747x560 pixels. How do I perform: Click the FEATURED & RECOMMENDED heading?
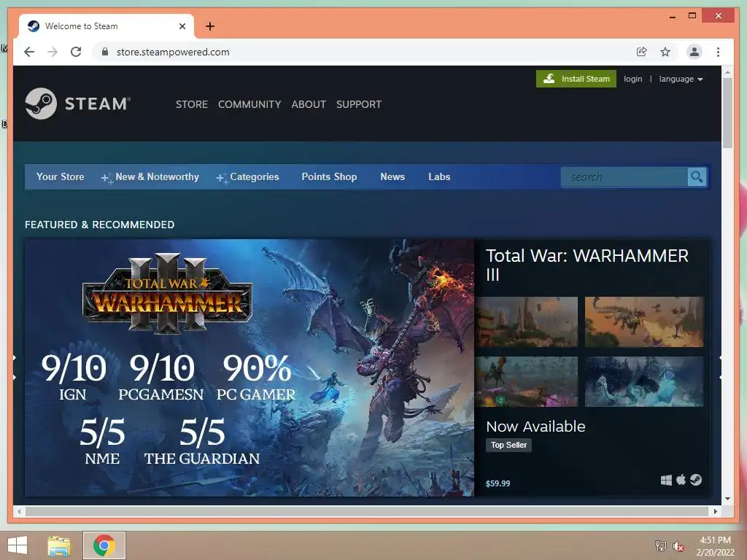pyautogui.click(x=99, y=225)
